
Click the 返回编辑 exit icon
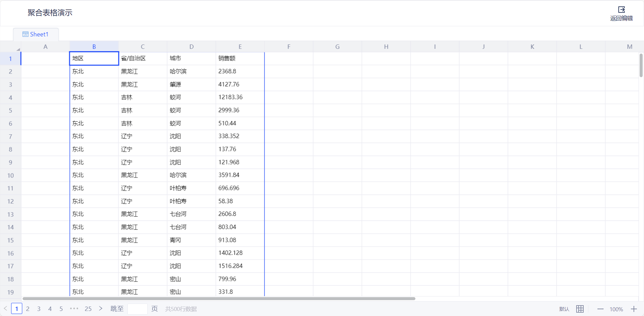click(621, 10)
